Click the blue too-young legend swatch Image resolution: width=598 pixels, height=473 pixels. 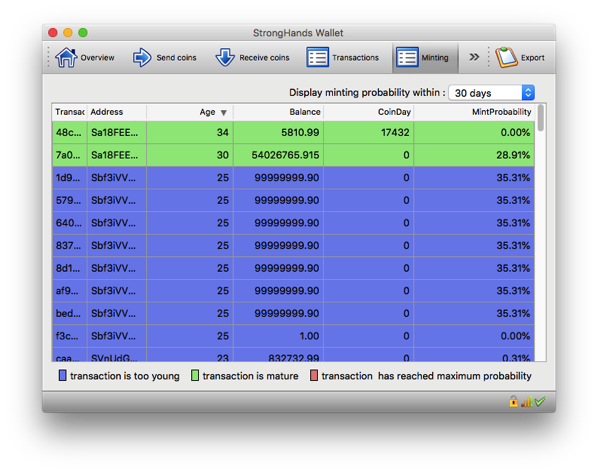point(63,375)
